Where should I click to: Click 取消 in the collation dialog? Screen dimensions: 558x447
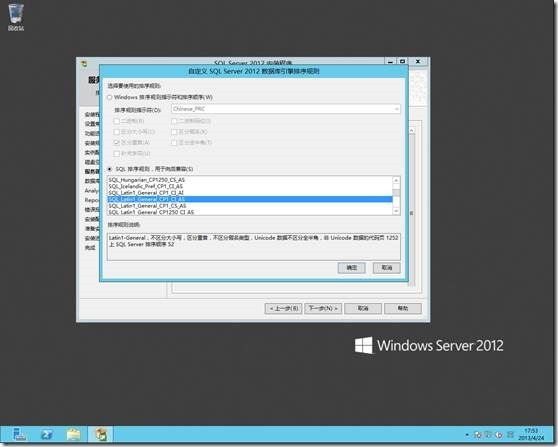click(x=387, y=268)
